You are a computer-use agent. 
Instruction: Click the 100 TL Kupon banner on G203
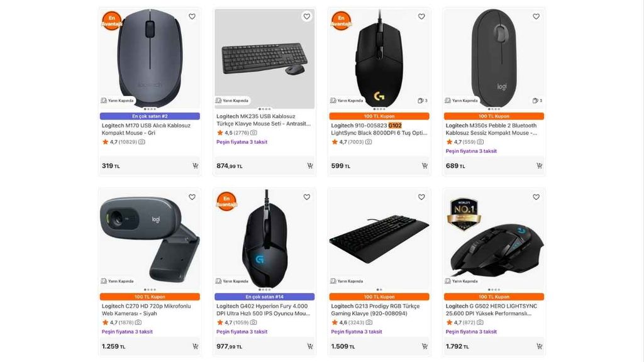[x=379, y=116]
